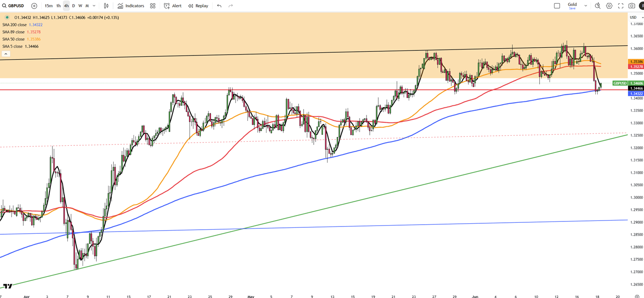
Task: Enter fullscreen chart mode
Action: (621, 6)
